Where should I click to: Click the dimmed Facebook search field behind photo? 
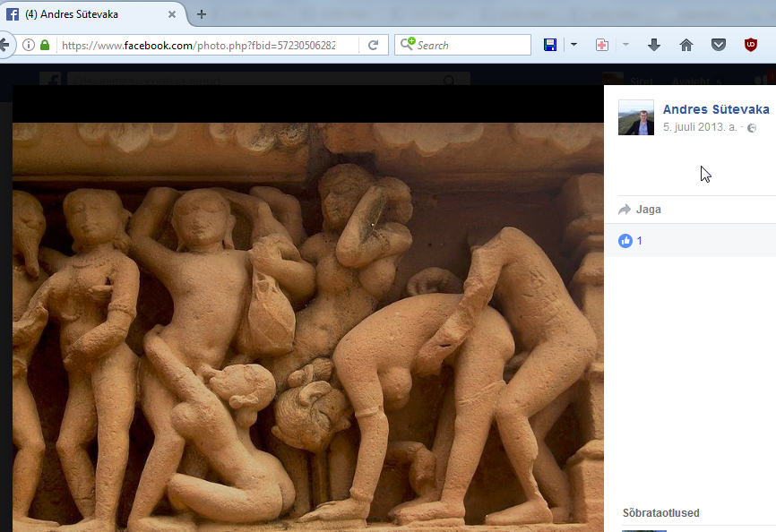point(268,79)
